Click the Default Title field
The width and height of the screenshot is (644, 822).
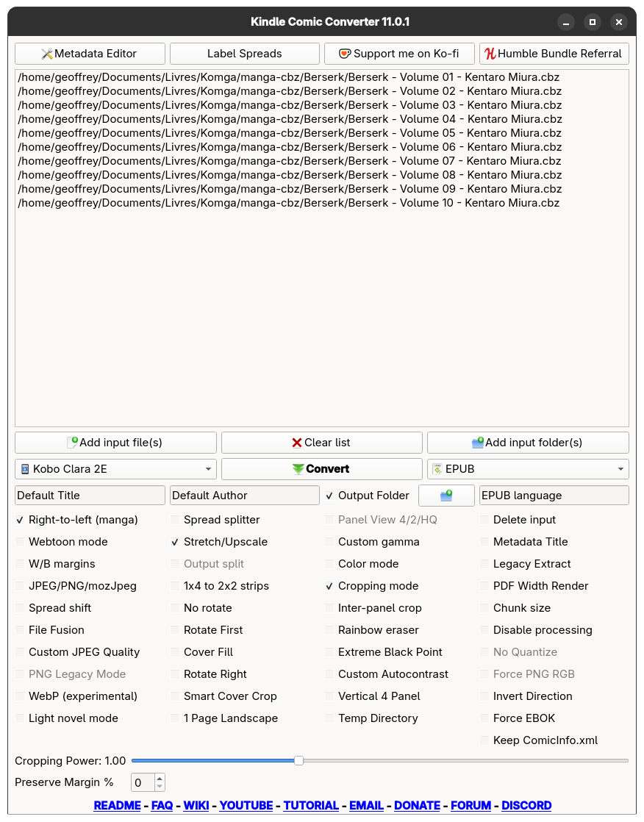click(x=90, y=496)
